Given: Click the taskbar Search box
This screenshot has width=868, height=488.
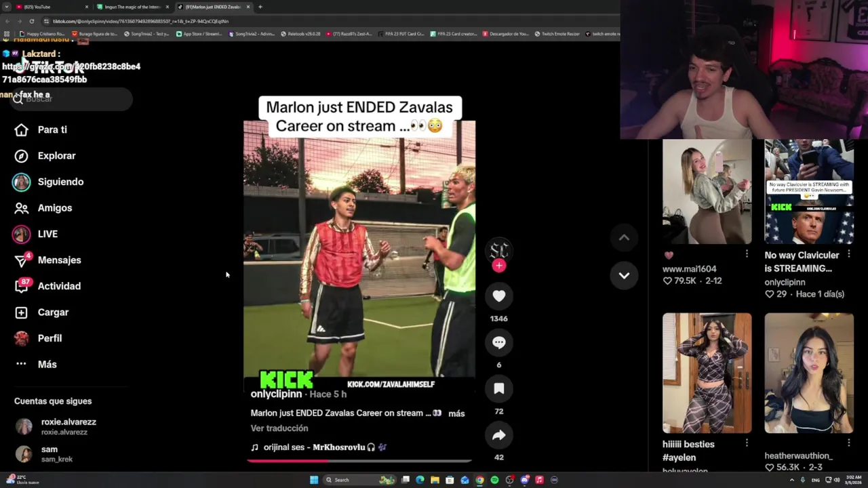Looking at the screenshot, I should click(359, 480).
